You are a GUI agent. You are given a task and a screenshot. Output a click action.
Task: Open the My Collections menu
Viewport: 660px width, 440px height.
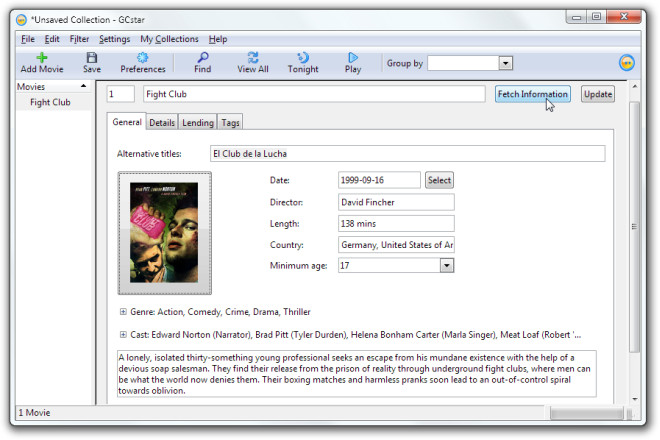click(x=169, y=39)
